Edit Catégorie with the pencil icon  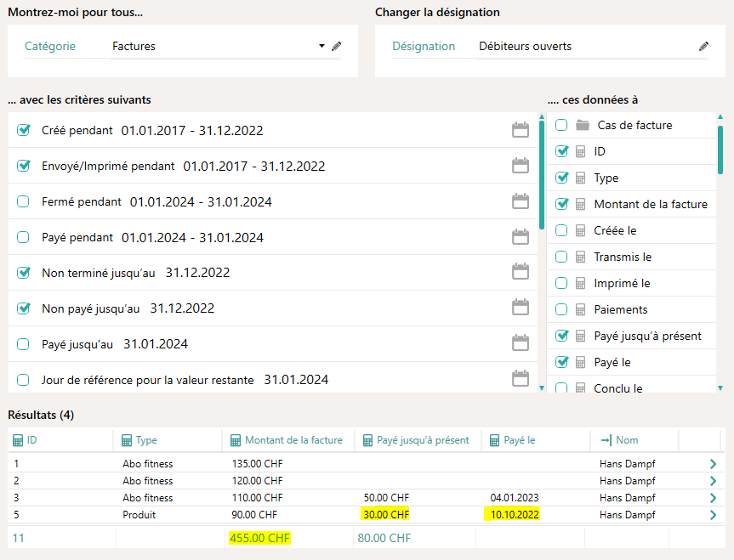click(x=336, y=46)
